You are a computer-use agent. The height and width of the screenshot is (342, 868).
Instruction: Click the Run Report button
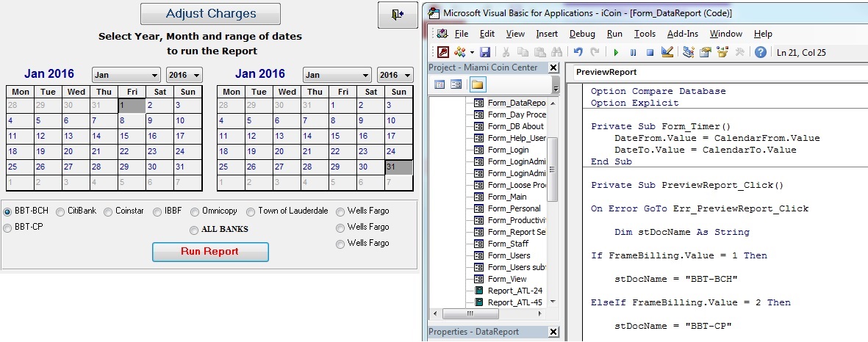click(x=210, y=252)
